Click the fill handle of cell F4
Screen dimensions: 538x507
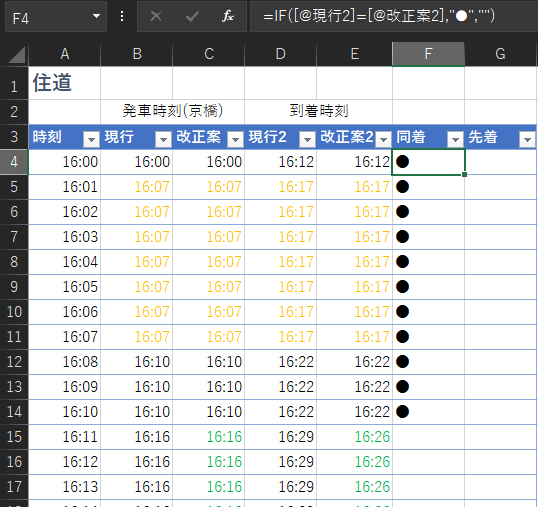coord(464,175)
